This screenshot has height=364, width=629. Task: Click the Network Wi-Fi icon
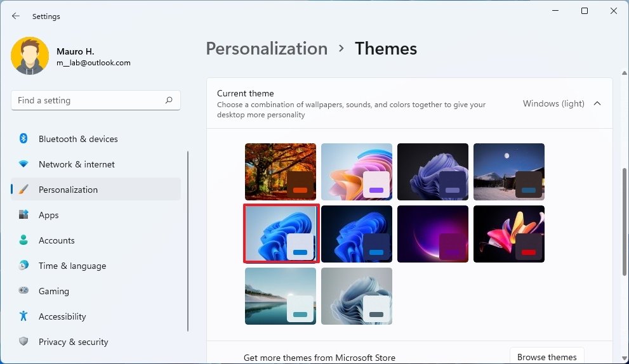tap(23, 164)
